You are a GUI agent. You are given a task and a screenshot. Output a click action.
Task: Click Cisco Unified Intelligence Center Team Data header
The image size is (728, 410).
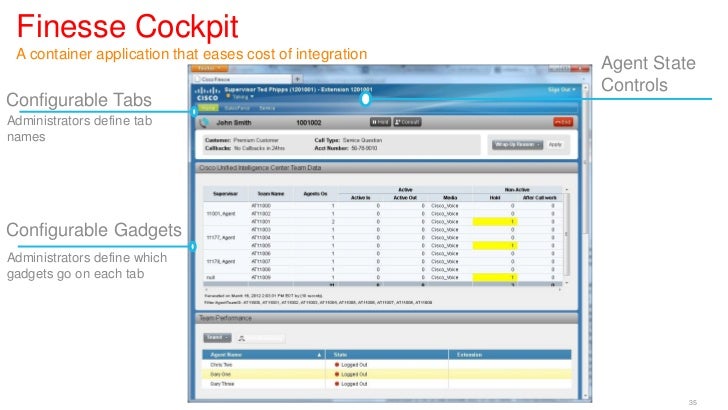pos(386,168)
